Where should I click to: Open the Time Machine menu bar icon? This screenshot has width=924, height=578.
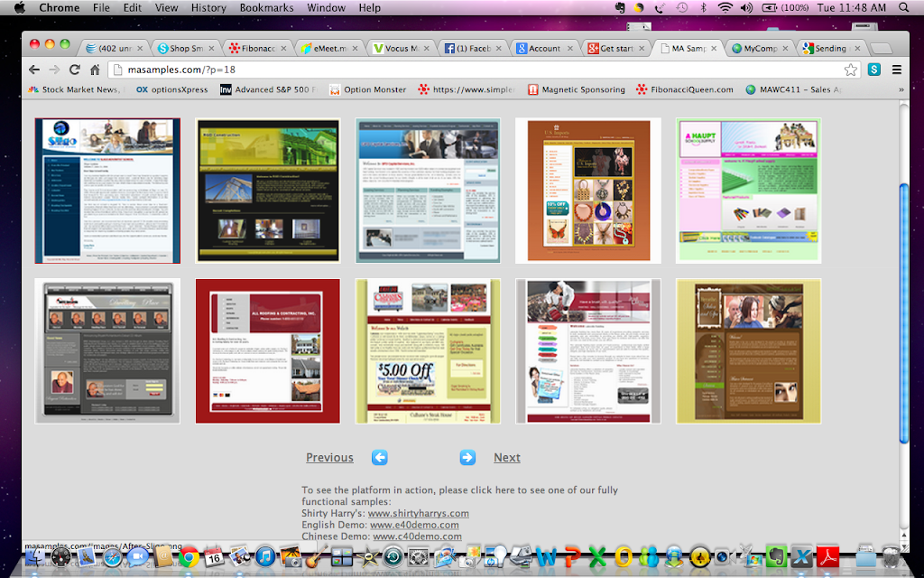point(681,7)
